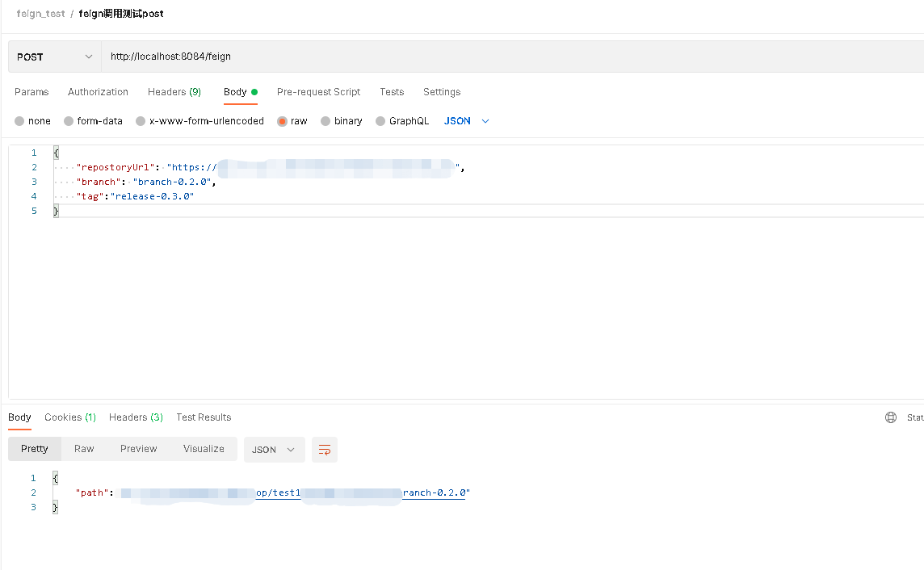Open network info via globe icon
This screenshot has height=570, width=924.
[x=890, y=417]
